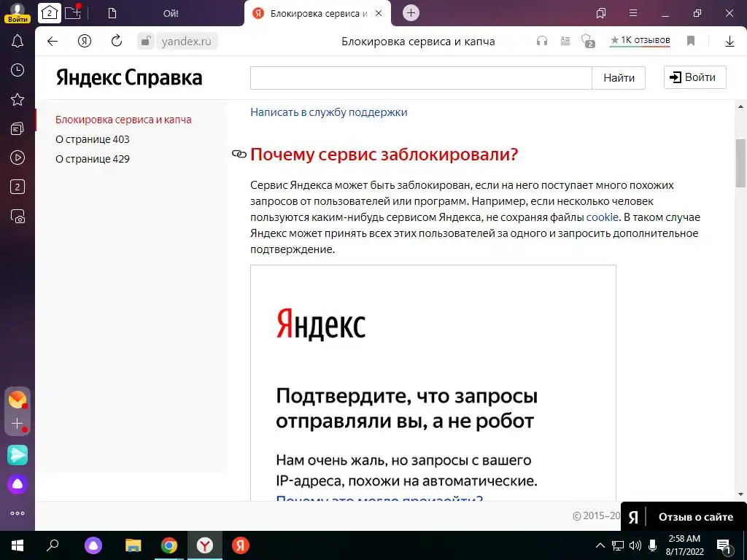The width and height of the screenshot is (747, 560).
Task: Open Google Chrome from taskbar
Action: (x=169, y=545)
